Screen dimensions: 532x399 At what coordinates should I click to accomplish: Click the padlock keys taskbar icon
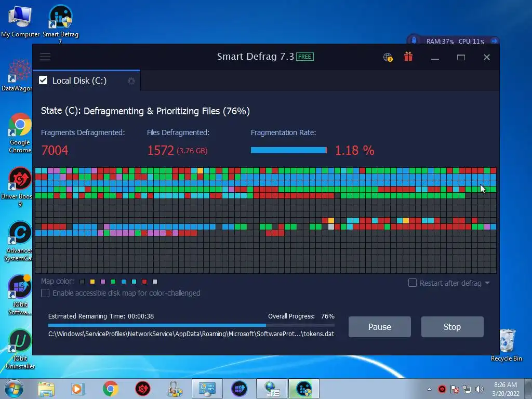(x=175, y=389)
